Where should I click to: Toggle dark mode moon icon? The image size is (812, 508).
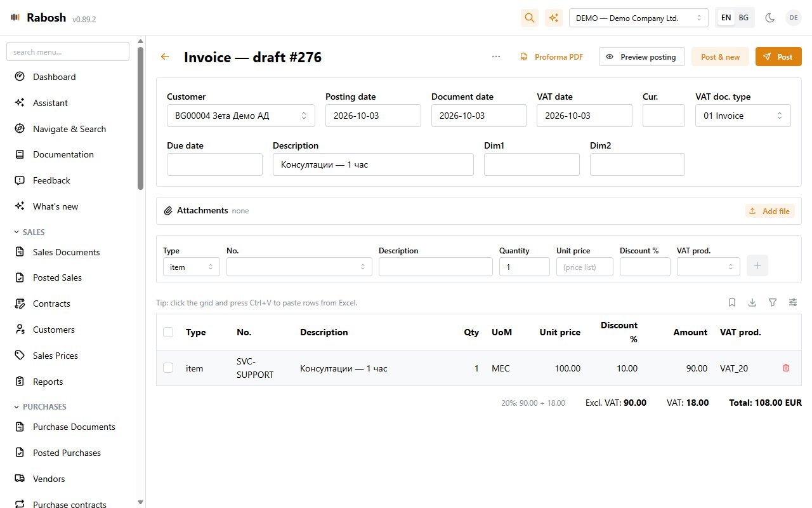[x=770, y=18]
